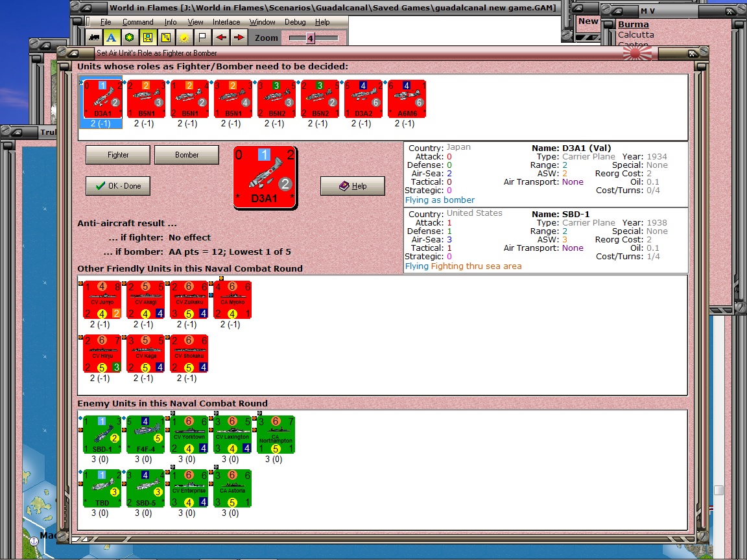Click the red right arrow toolbar icon
This screenshot has width=747, height=560.
coord(239,37)
